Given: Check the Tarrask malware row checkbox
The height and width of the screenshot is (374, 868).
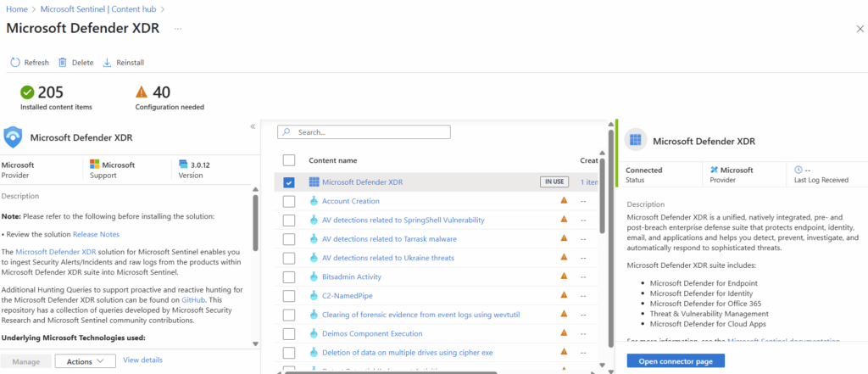Looking at the screenshot, I should coord(289,239).
